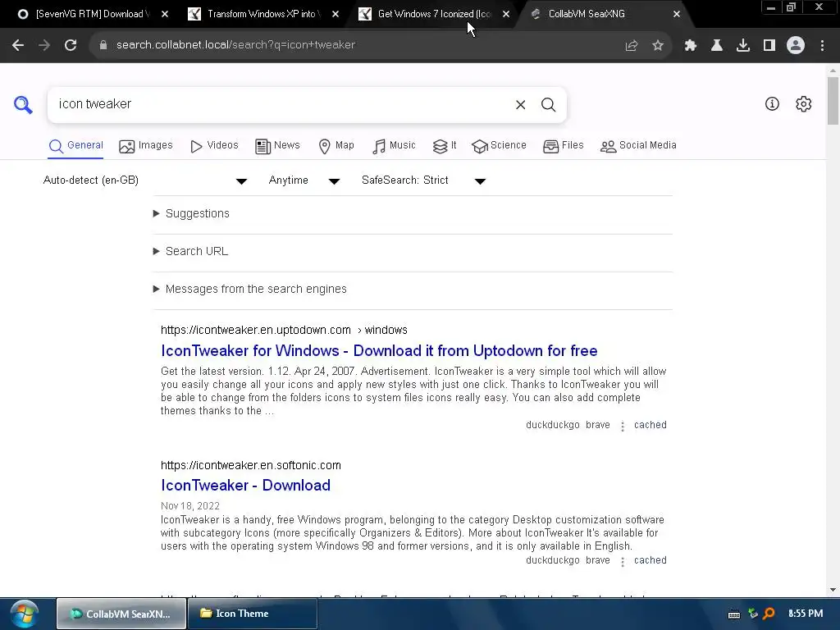
Task: Open the icontweaker.en.softonic.com URL
Action: (x=251, y=466)
